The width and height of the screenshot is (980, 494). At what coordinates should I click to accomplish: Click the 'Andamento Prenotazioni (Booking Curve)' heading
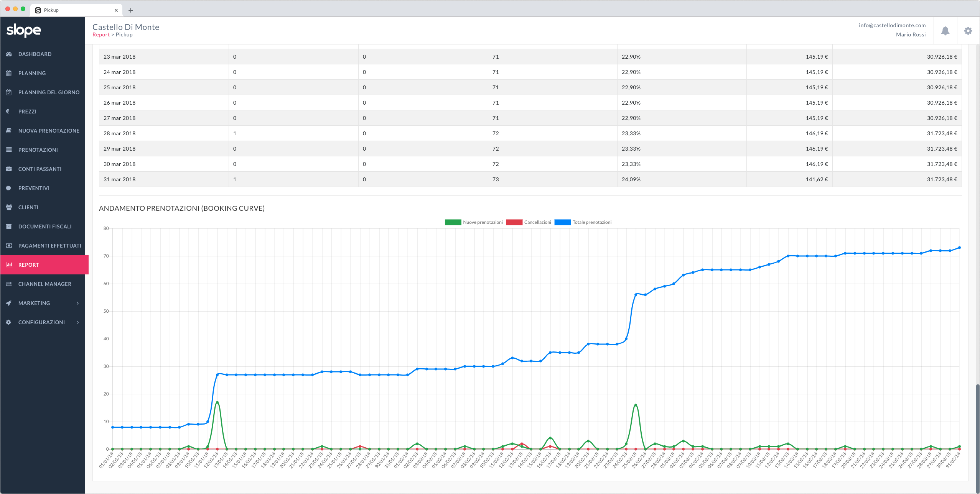coord(182,208)
